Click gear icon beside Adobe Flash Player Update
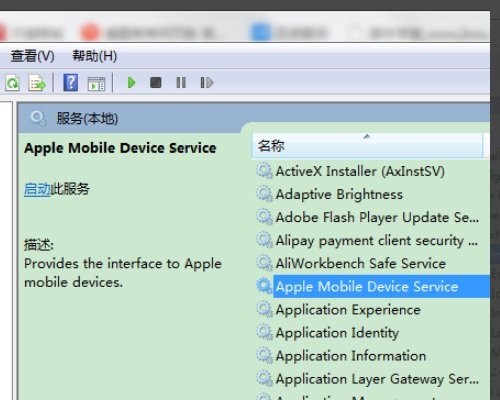This screenshot has width=500, height=400. (x=264, y=217)
